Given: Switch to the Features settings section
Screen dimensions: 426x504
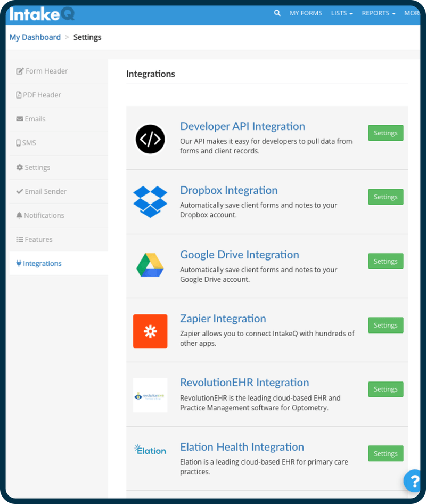Looking at the screenshot, I should [x=34, y=239].
